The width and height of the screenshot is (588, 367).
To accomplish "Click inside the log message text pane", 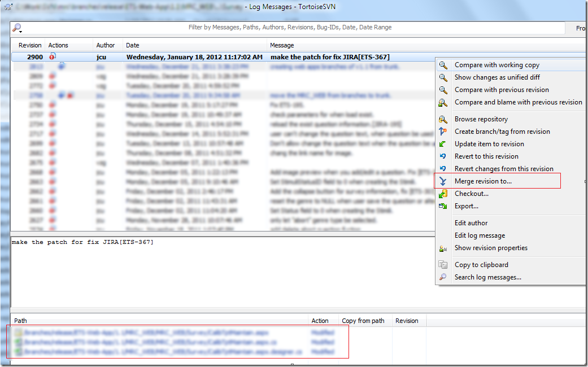I will coord(223,272).
